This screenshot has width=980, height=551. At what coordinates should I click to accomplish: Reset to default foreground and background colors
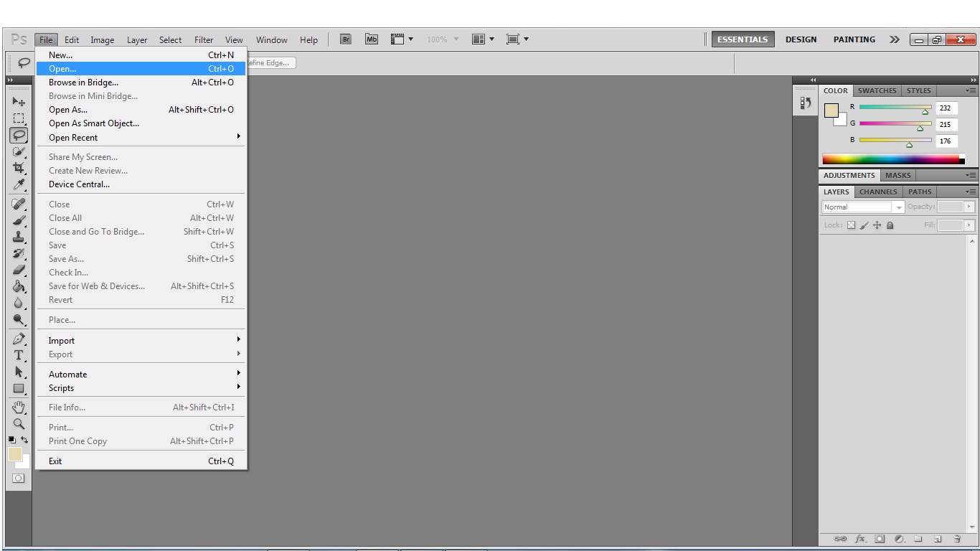[x=12, y=440]
